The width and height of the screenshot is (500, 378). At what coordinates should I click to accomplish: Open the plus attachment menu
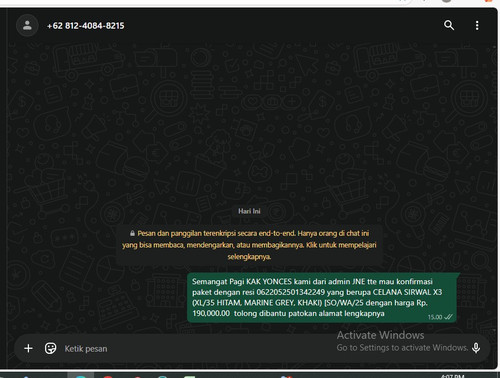click(28, 348)
